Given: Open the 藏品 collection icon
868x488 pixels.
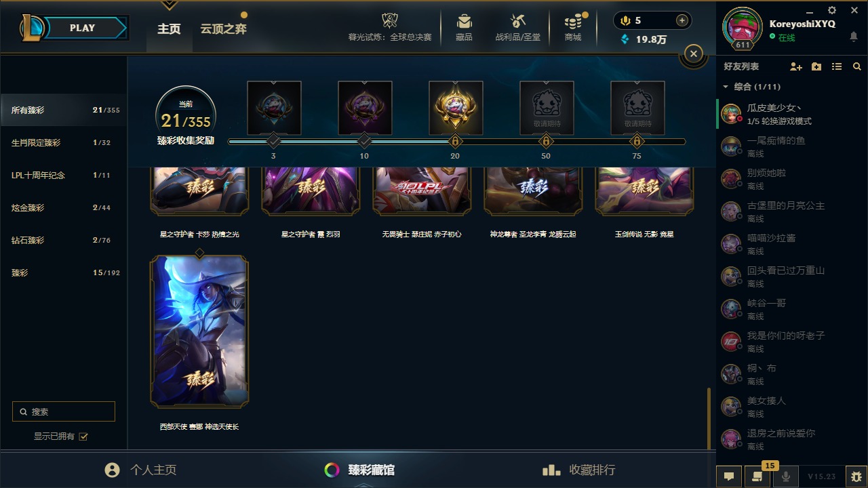Looking at the screenshot, I should click(464, 27).
